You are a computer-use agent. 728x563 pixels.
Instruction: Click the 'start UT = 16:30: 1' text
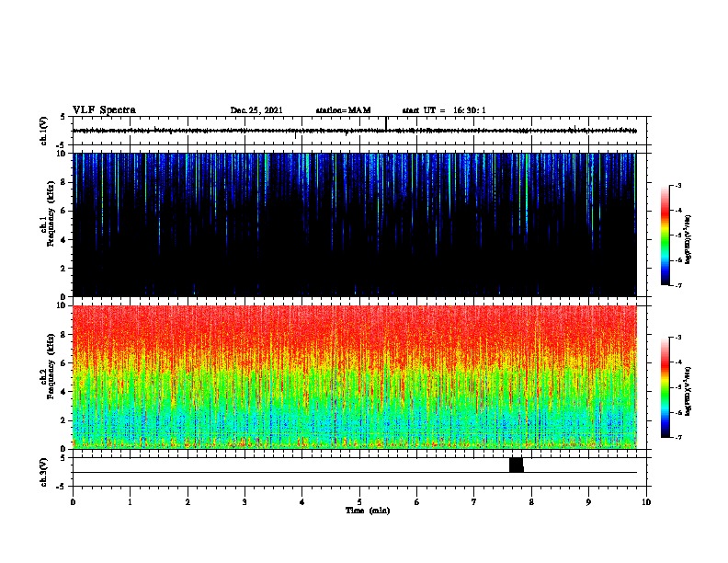(444, 110)
